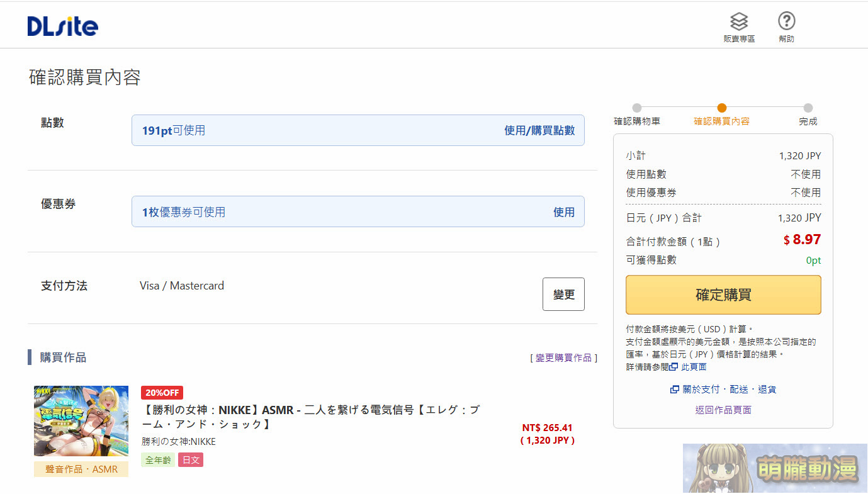Select the 日文 language tag
Screen dimensions: 868x494
(190, 459)
